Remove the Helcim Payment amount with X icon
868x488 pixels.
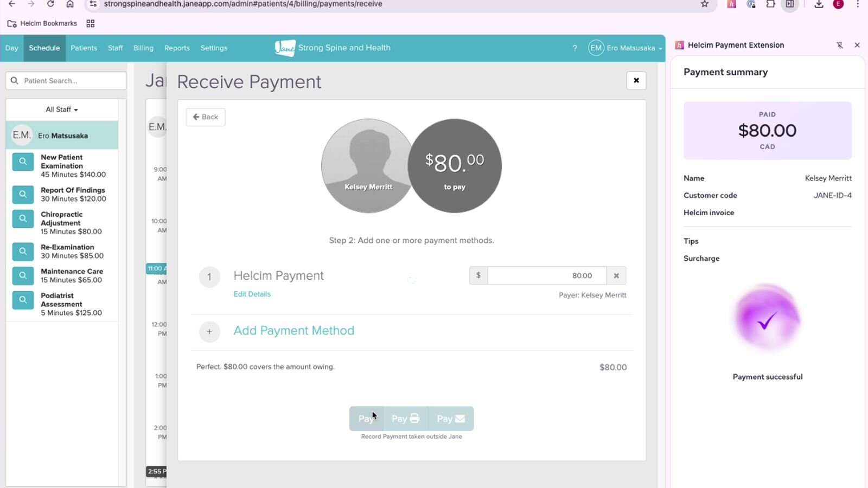click(616, 275)
